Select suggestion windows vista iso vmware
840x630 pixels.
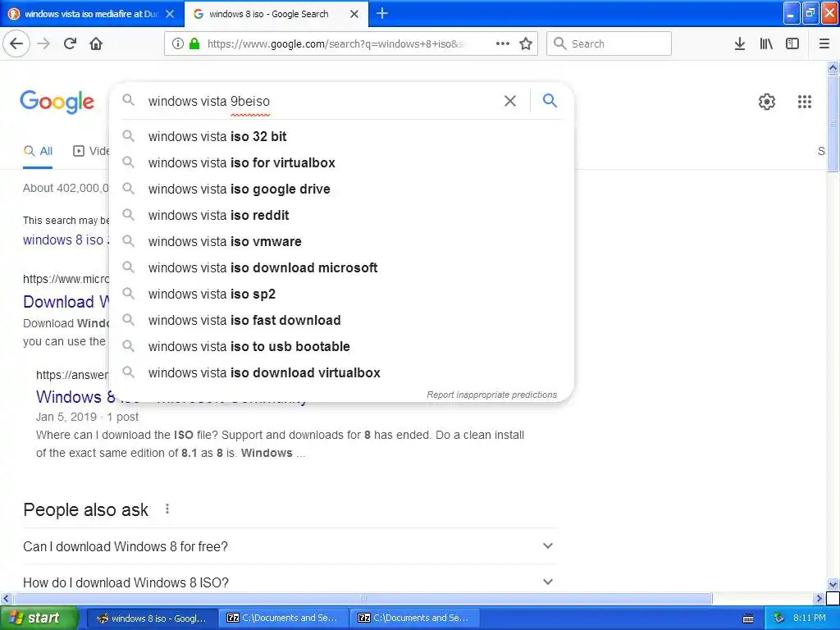[x=341, y=241]
